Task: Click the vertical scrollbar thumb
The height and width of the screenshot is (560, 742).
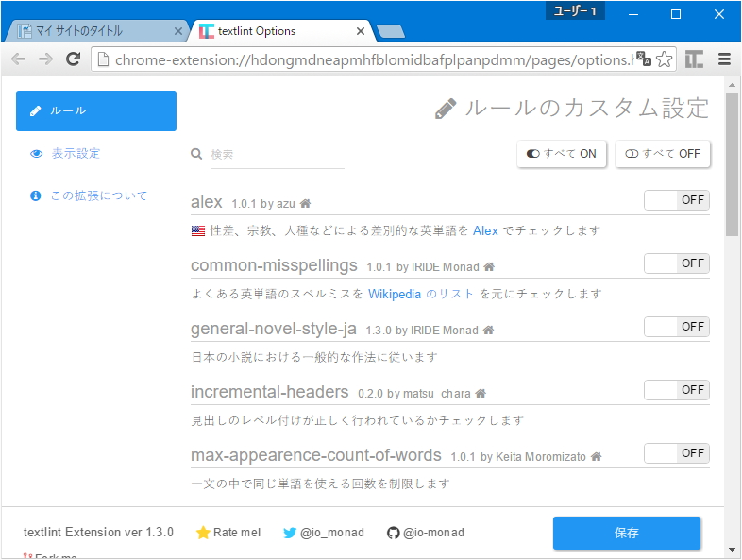Action: tap(732, 163)
